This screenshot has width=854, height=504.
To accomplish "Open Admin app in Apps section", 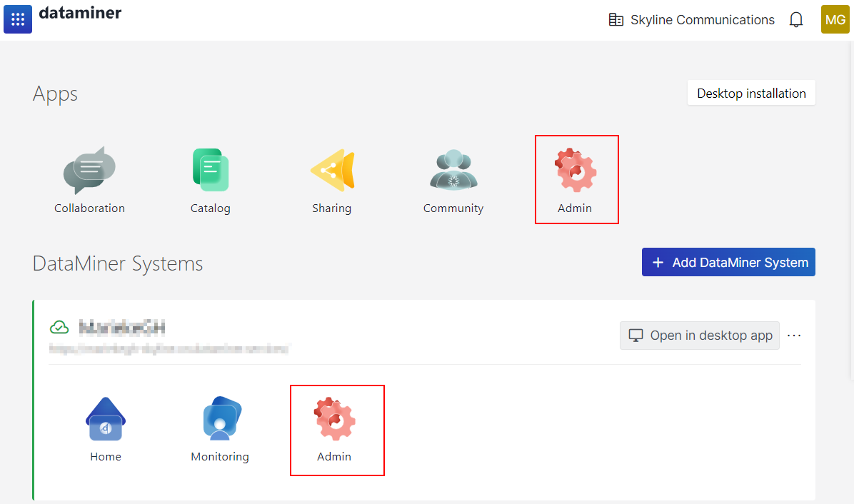I will 576,180.
